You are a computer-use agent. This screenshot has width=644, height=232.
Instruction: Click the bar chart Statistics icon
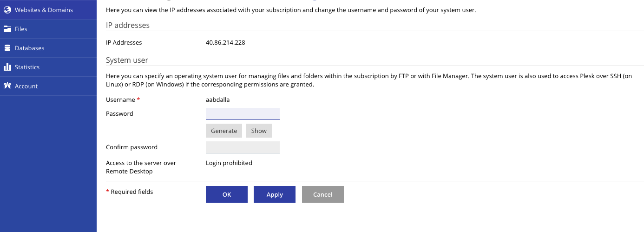tap(7, 67)
